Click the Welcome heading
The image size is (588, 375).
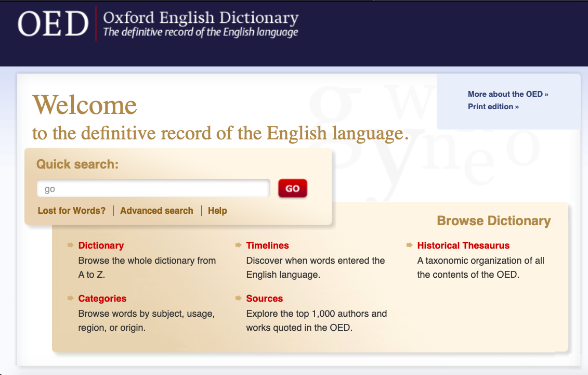85,105
